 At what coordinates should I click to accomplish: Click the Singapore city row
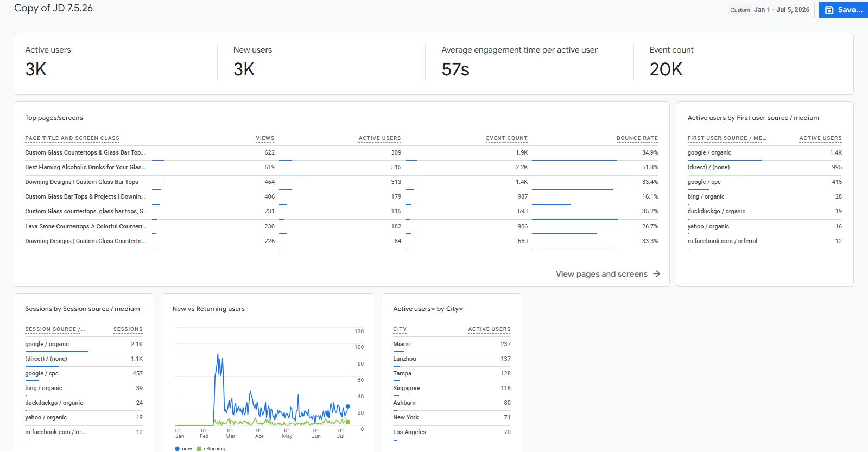452,388
